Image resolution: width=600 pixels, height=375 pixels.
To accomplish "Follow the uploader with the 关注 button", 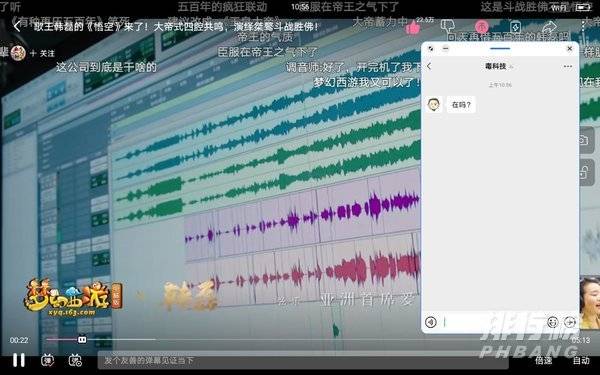I will click(42, 53).
